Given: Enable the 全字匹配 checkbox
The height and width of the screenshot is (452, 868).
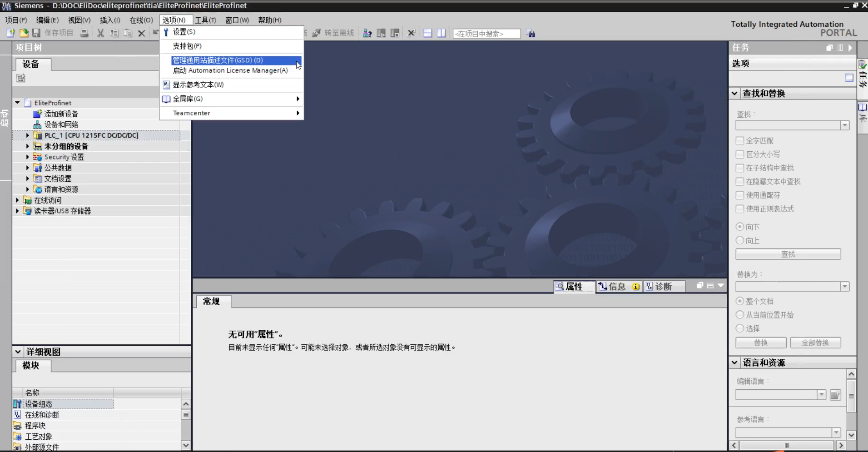Looking at the screenshot, I should click(x=740, y=141).
